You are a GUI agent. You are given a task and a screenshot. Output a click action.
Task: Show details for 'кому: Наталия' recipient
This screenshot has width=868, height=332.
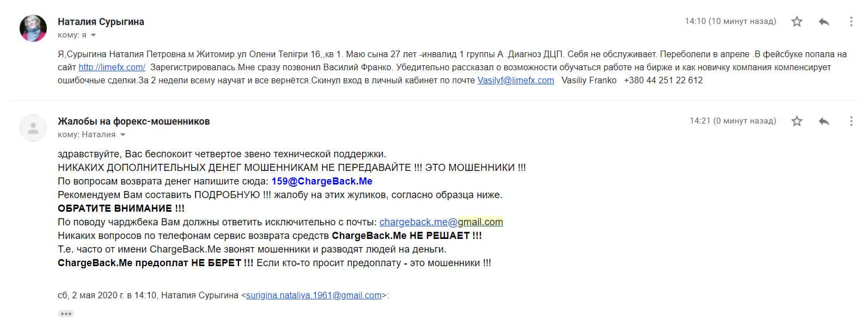[123, 134]
